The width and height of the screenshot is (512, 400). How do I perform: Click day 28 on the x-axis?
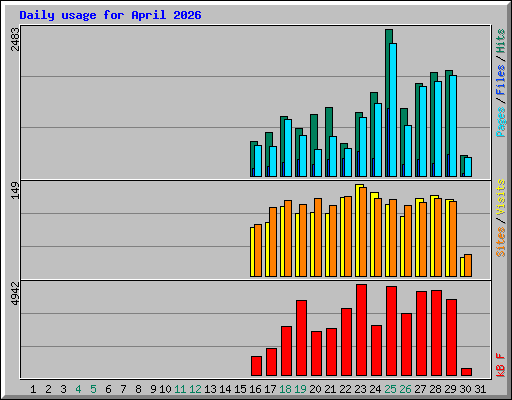click(x=435, y=389)
